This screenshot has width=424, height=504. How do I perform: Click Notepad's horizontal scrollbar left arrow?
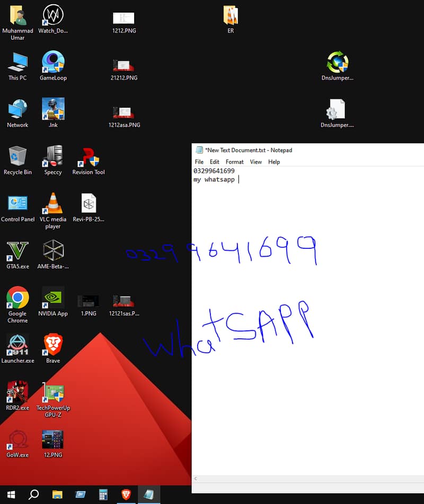[x=196, y=479]
